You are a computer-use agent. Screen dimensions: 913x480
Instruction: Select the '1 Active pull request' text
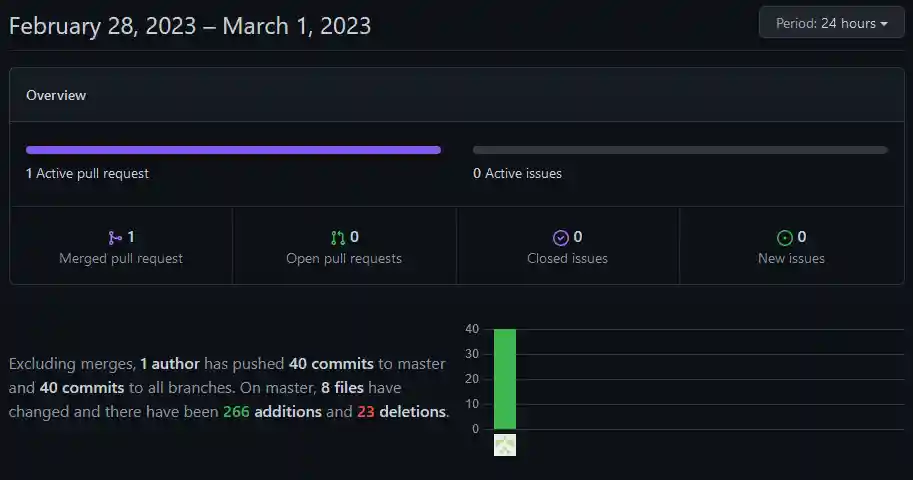[x=87, y=173]
